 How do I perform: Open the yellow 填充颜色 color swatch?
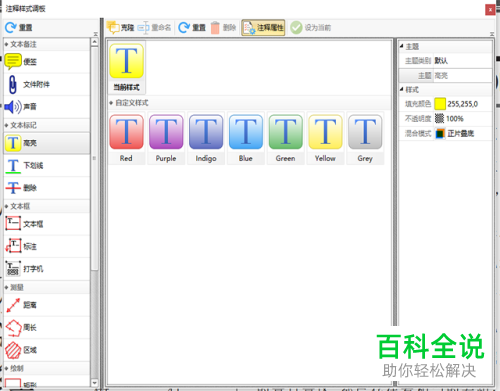point(440,104)
